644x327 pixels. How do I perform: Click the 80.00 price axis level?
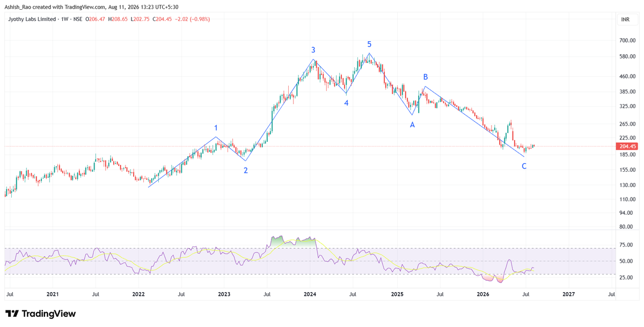625,227
